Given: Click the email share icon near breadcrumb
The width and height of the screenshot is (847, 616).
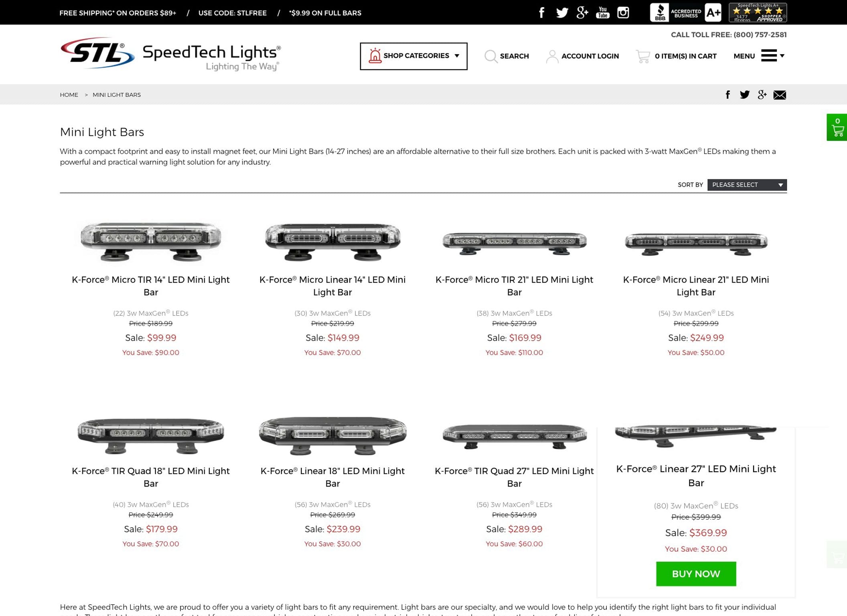Looking at the screenshot, I should tap(780, 95).
